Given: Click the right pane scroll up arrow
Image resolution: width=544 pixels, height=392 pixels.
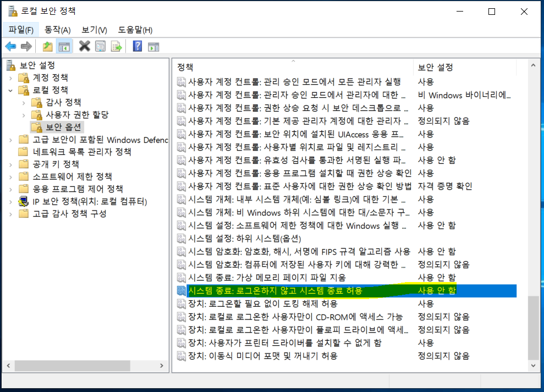Looking at the screenshot, I should (533, 65).
